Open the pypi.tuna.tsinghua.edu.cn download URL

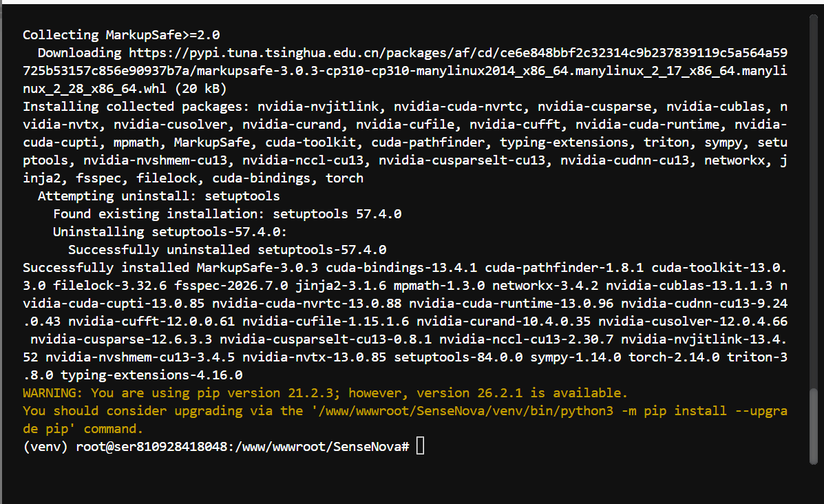click(405, 70)
